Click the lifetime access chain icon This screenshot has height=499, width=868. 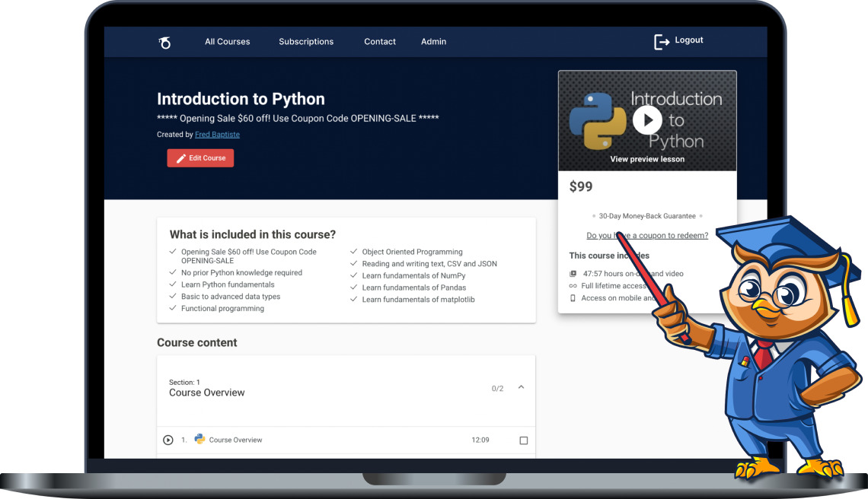573,286
